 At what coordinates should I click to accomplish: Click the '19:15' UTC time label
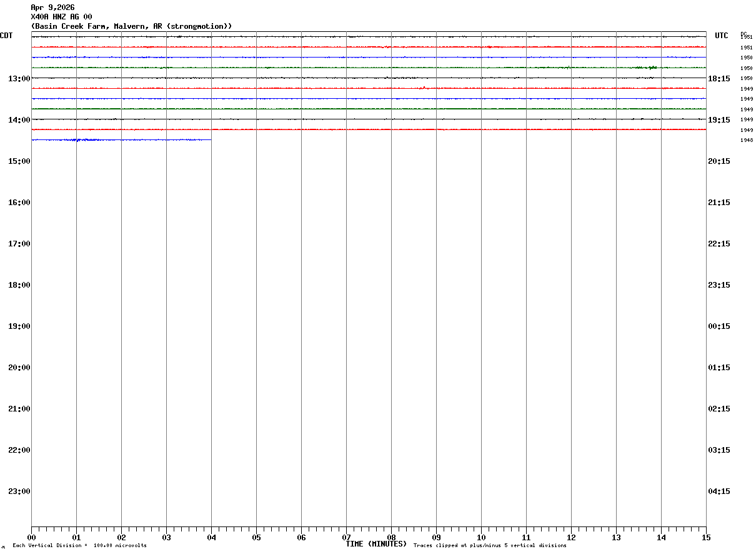tap(719, 119)
